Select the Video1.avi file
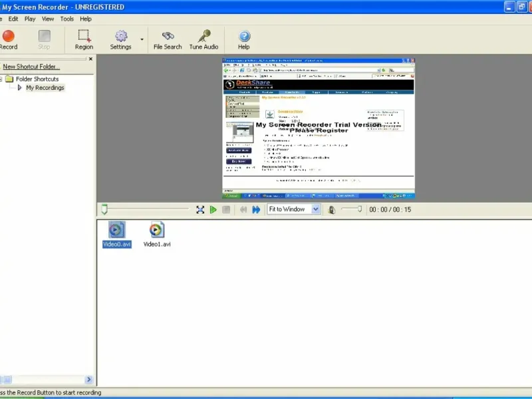Screen dimensions: 532x399 (x=157, y=234)
